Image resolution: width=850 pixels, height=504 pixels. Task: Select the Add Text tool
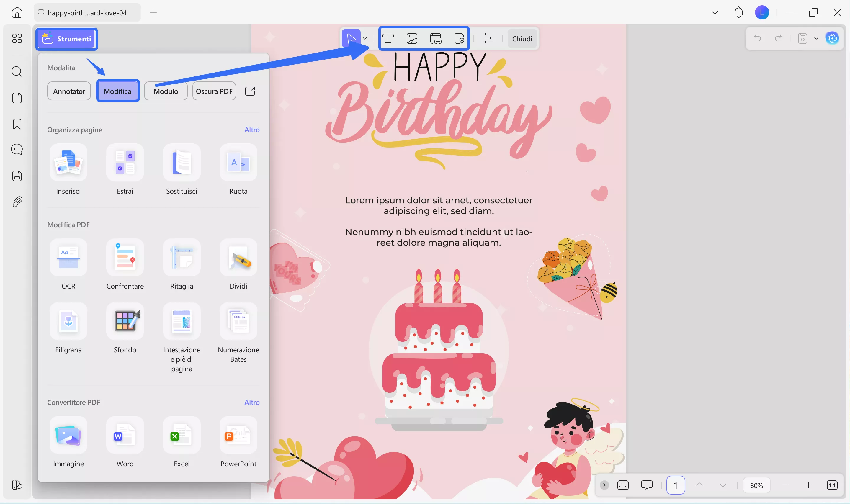388,38
